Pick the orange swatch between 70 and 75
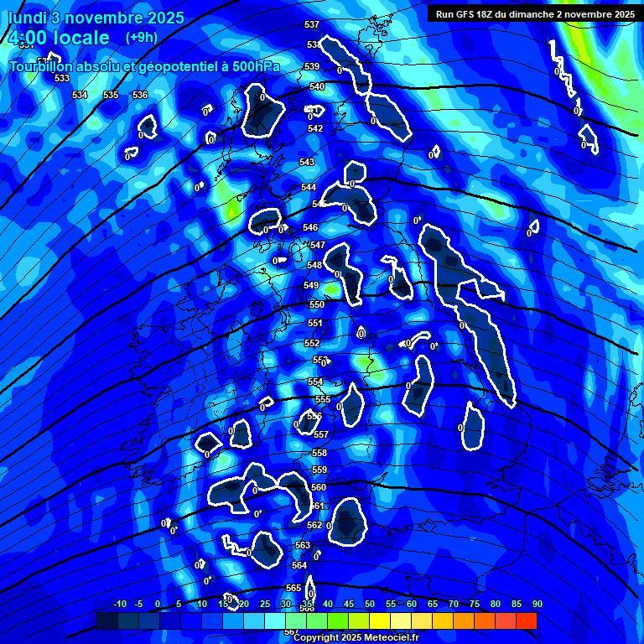Image resolution: width=644 pixels, height=644 pixels. [x=464, y=621]
